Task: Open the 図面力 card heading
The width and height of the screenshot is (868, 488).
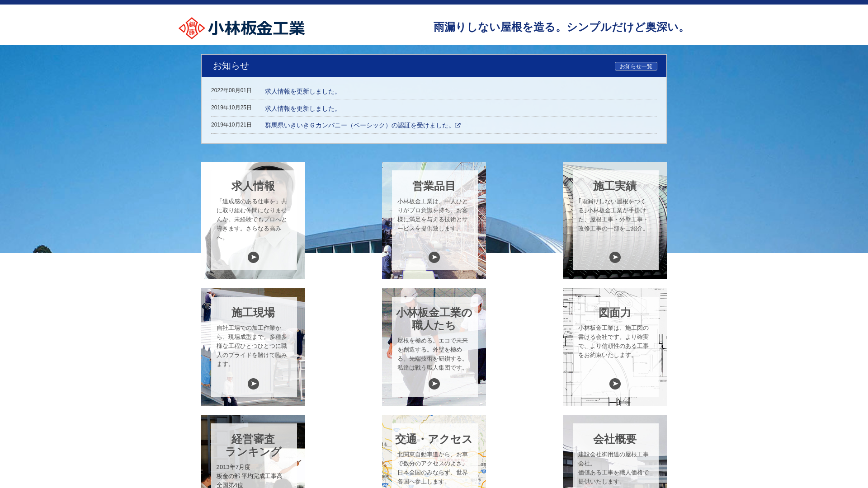Action: click(615, 313)
